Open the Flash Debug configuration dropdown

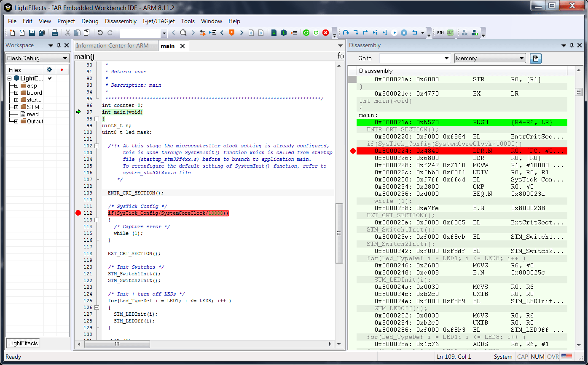65,58
